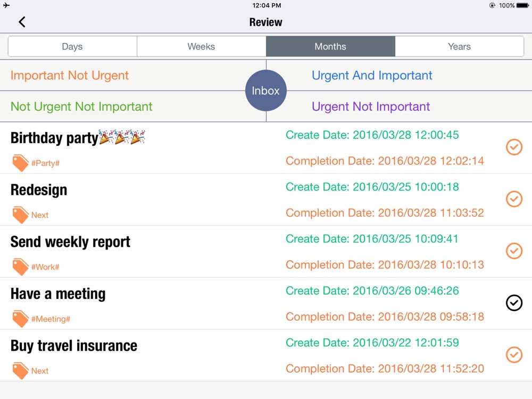Click the tag icon under Have a meeting
The height and width of the screenshot is (399, 532).
20,319
